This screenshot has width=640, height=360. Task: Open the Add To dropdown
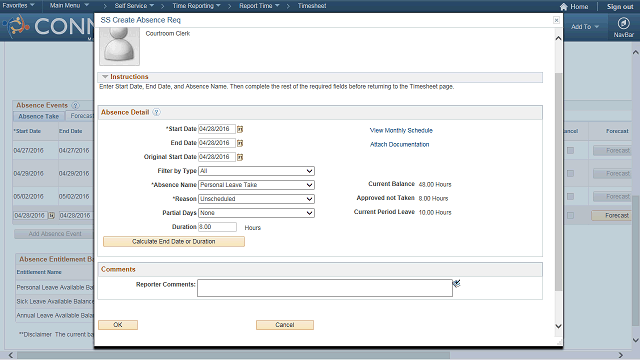[x=585, y=27]
